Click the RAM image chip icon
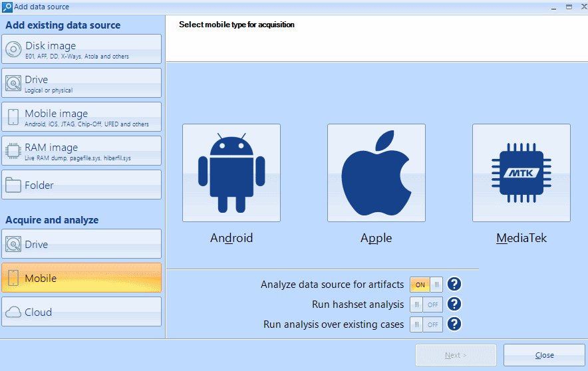Image resolution: width=588 pixels, height=371 pixels. 13,151
